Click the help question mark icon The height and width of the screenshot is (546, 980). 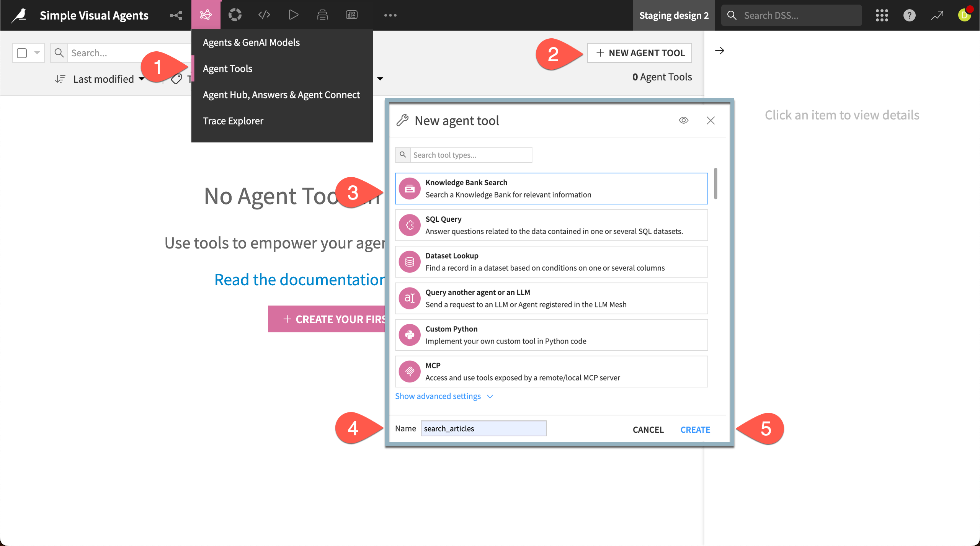click(909, 15)
